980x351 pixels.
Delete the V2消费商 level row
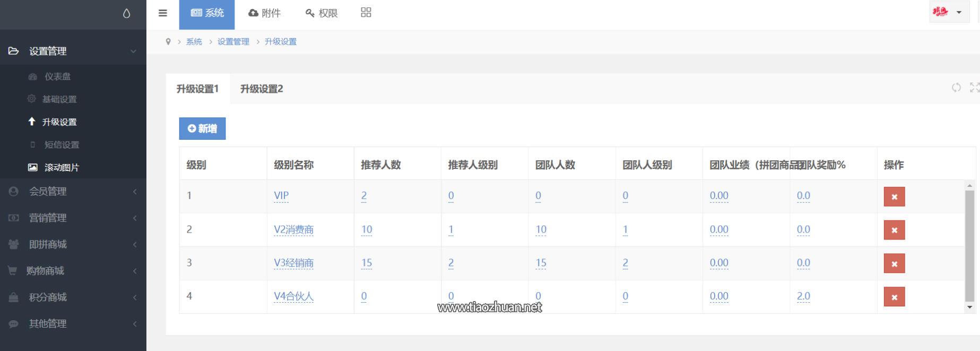[894, 230]
